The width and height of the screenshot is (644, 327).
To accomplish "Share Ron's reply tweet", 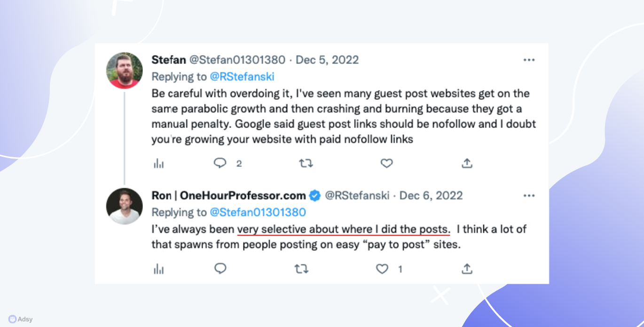I will (x=467, y=269).
